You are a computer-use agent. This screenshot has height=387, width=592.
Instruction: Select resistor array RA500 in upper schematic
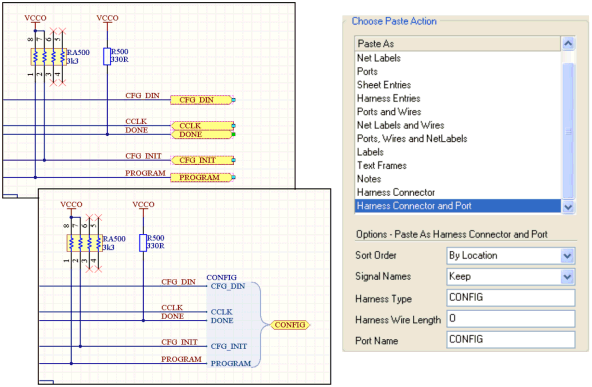click(x=49, y=57)
